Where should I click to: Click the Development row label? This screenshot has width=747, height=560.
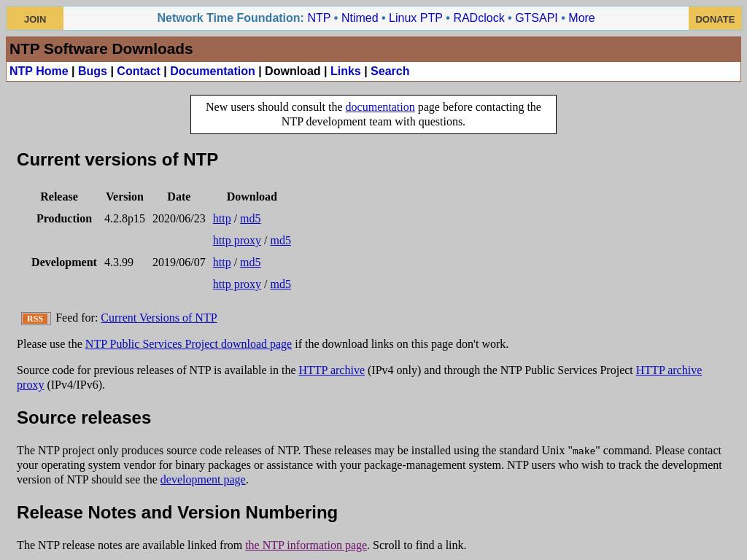(x=64, y=262)
